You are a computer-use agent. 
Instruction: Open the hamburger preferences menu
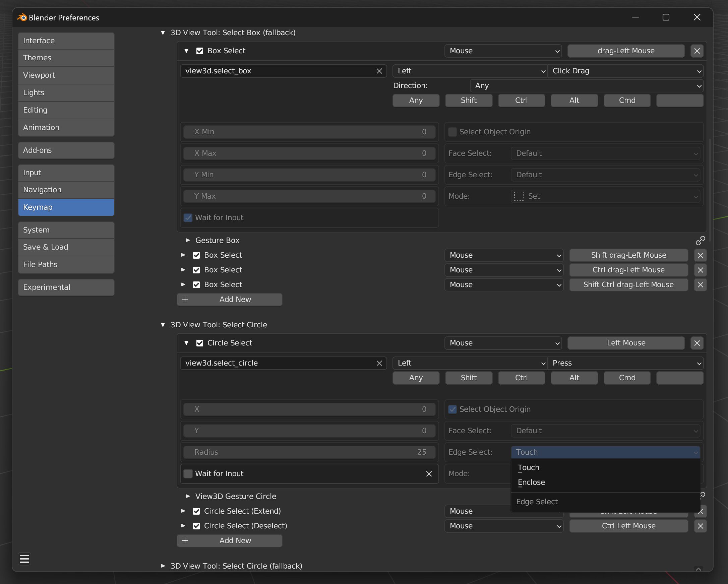pos(24,559)
